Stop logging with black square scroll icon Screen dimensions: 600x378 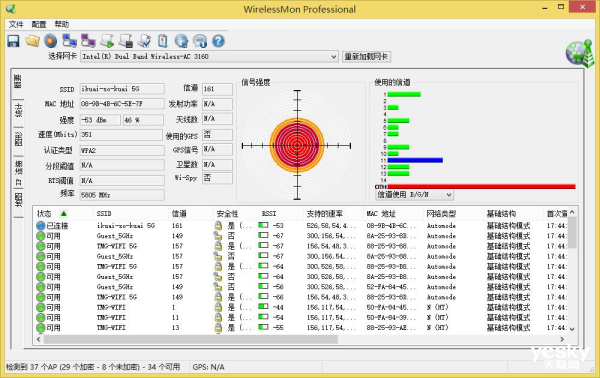tap(126, 41)
